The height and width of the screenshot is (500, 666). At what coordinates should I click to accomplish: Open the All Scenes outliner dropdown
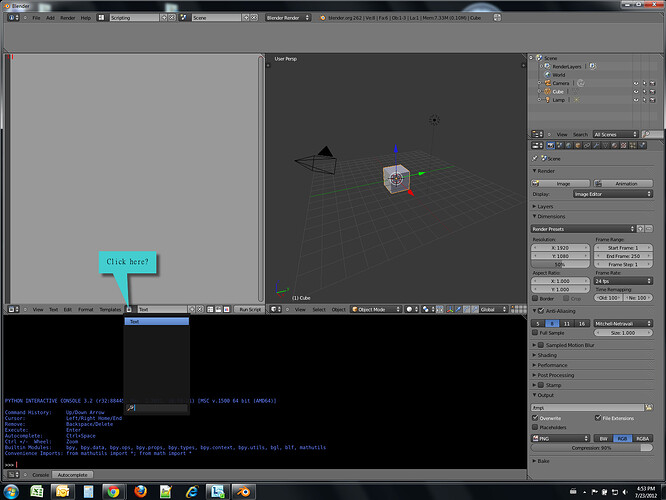tap(615, 134)
